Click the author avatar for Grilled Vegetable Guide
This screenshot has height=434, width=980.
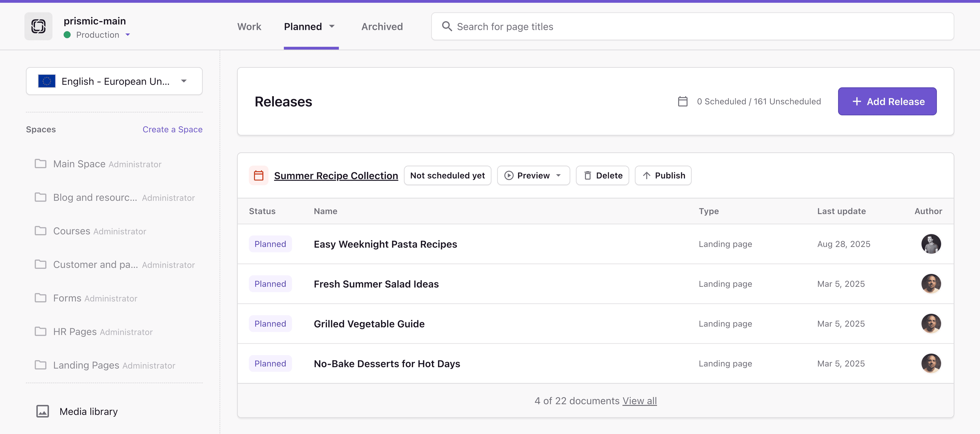930,324
